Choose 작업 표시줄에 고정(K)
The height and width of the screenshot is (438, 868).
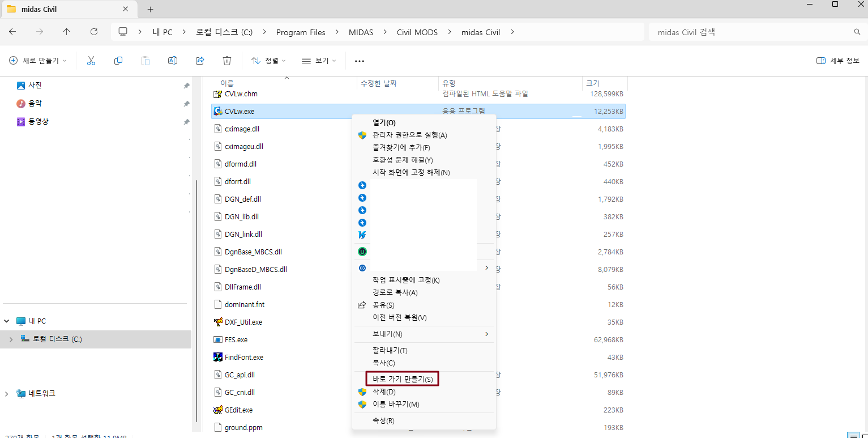[425, 280]
